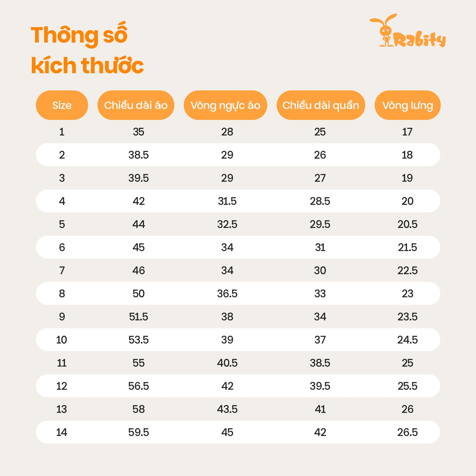
Task: Select the Vòng ngực áo header
Action: pos(225,105)
